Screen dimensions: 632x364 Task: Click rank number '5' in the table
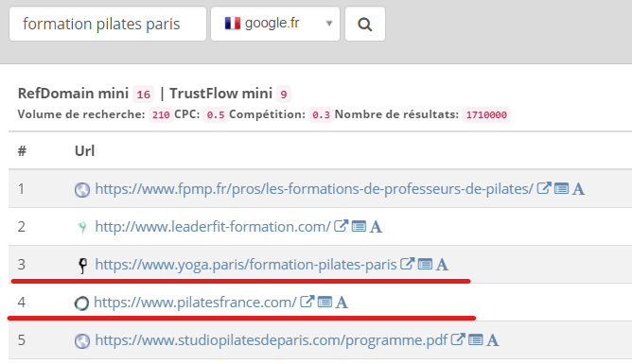22,339
